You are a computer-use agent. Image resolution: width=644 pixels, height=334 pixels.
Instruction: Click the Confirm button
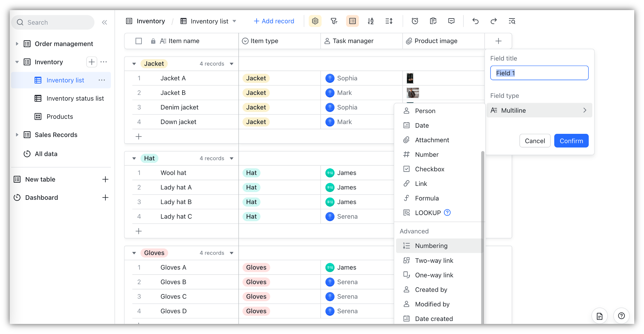[x=571, y=141]
